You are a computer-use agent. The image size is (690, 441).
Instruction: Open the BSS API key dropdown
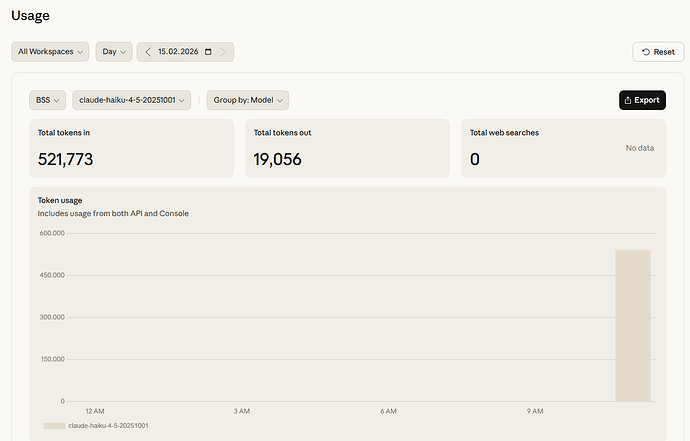pos(48,100)
